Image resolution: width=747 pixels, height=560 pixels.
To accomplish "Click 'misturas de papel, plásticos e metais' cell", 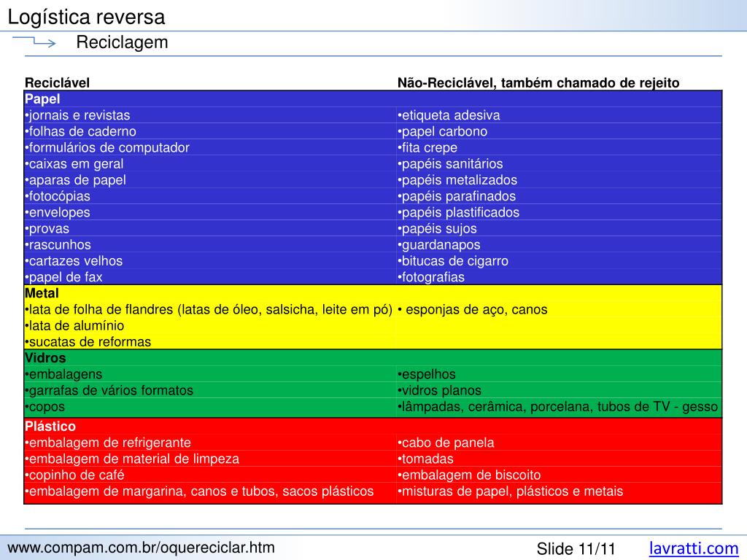I will (510, 491).
